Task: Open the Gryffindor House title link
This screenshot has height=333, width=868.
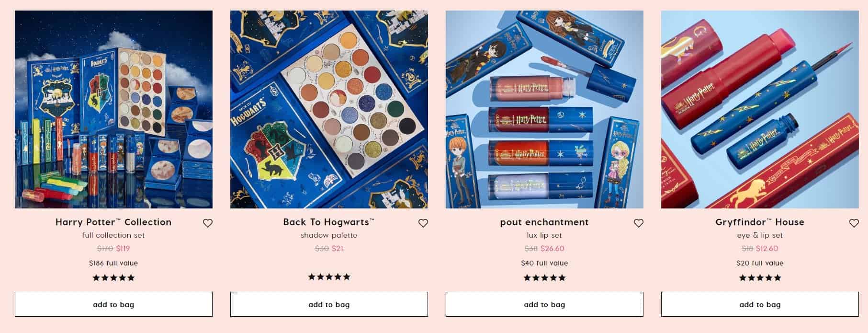Action: pyautogui.click(x=760, y=222)
